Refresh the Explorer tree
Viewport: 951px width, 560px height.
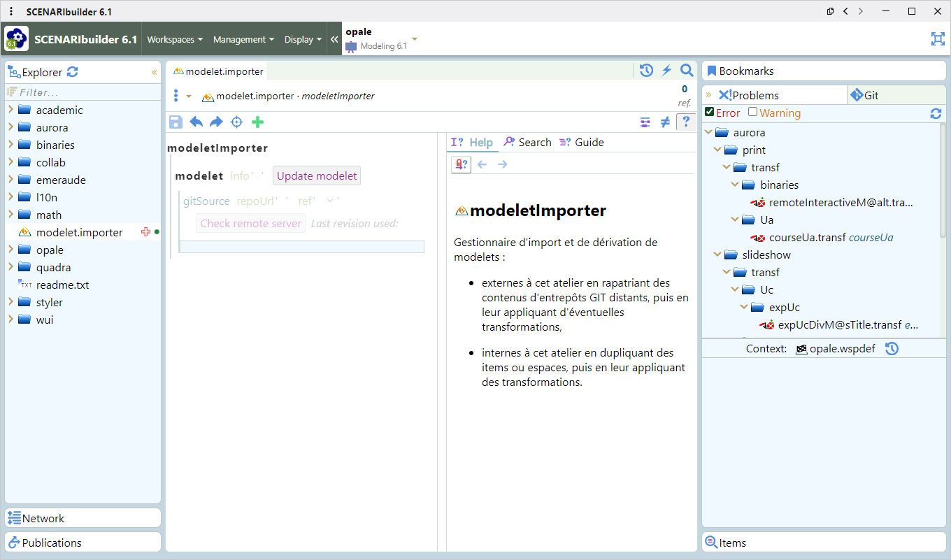(72, 71)
